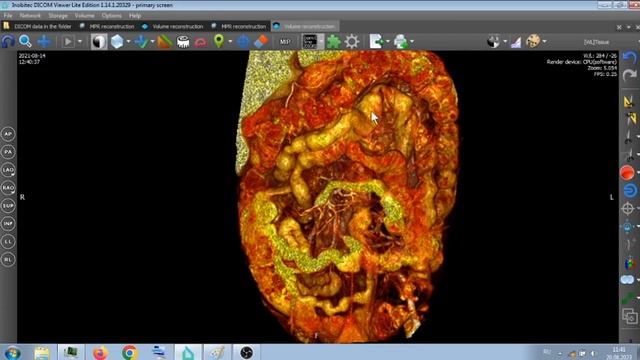This screenshot has width=640, height=360.
Task: Open the marker tool dropdown arrow
Action: (x=230, y=42)
